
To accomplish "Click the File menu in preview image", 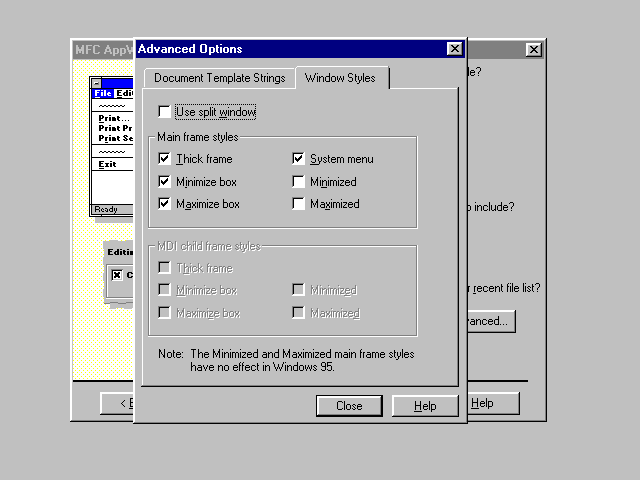I will point(104,93).
